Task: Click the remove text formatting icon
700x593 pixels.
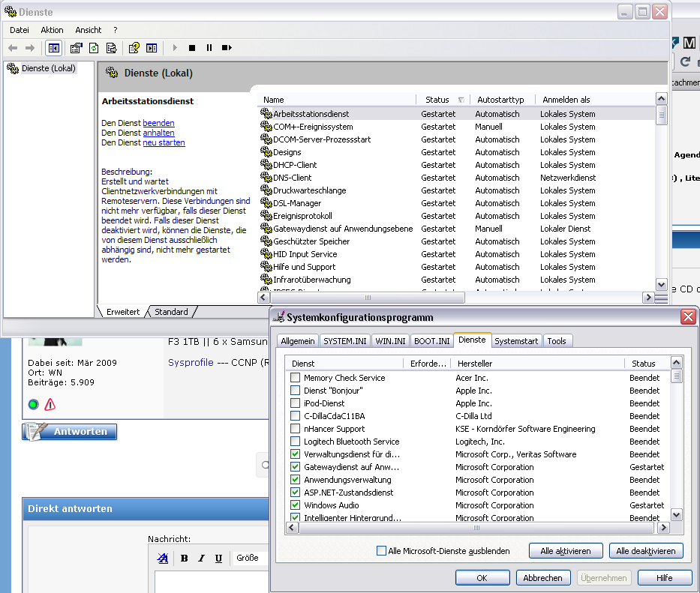Action: coord(163,558)
